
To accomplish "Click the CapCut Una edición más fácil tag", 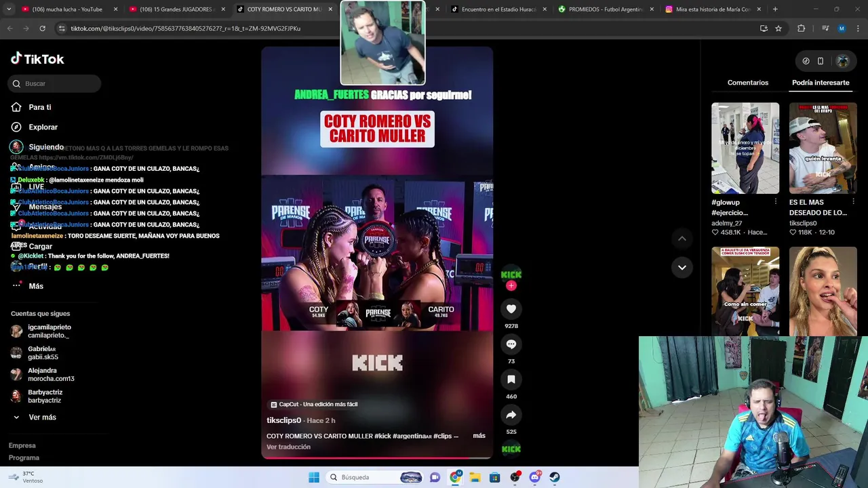I will tap(314, 404).
